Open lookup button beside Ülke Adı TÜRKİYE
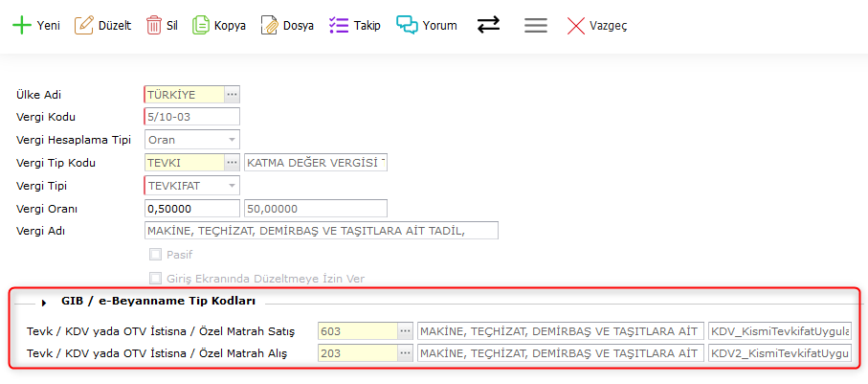 click(231, 94)
